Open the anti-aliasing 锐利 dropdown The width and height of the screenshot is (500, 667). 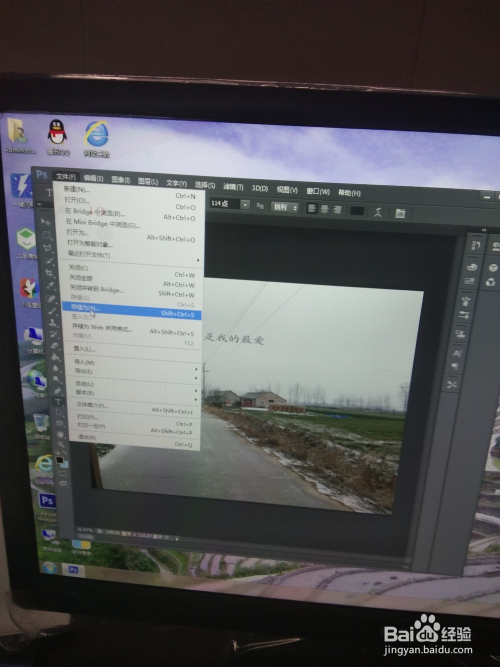285,207
